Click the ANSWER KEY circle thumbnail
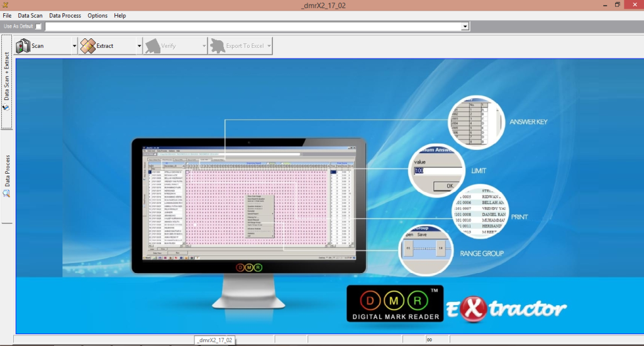The image size is (644, 346). click(477, 122)
